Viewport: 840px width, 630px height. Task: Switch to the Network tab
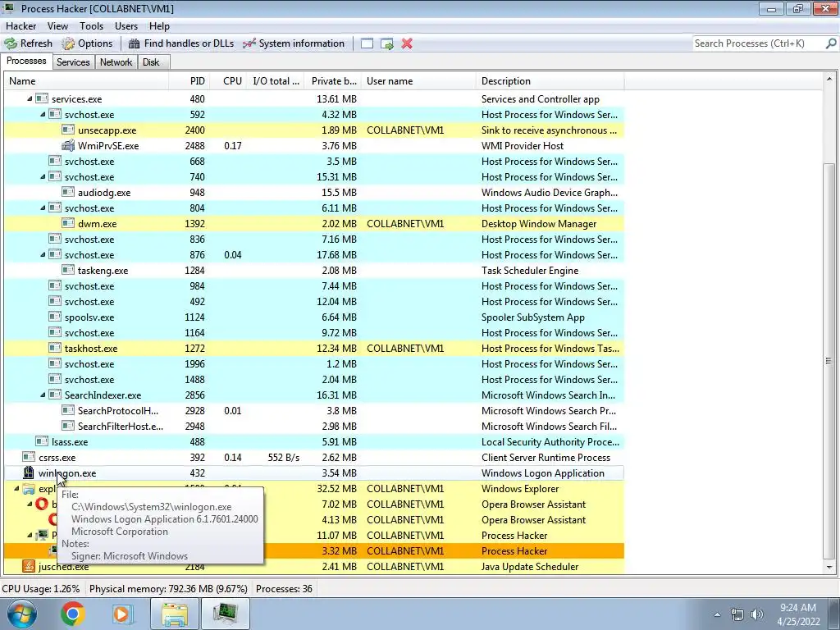point(116,62)
